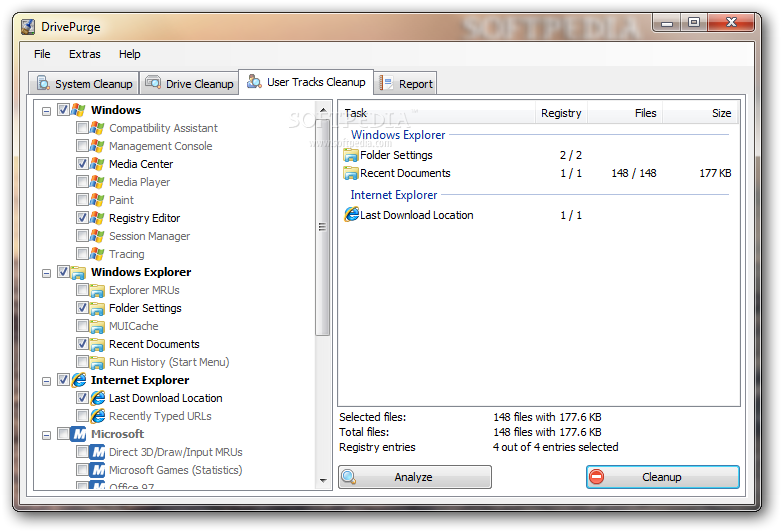Uncheck the Media Center checkbox
The image size is (782, 532).
point(82,163)
